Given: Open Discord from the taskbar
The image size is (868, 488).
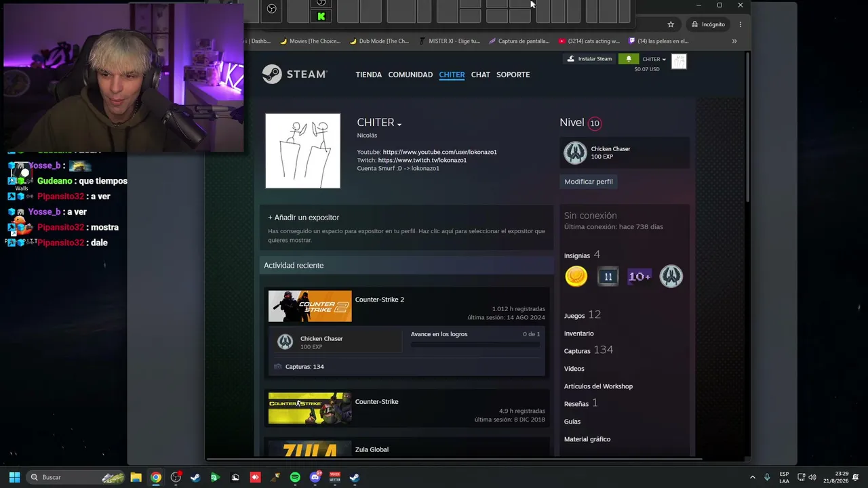Looking at the screenshot, I should [315, 477].
